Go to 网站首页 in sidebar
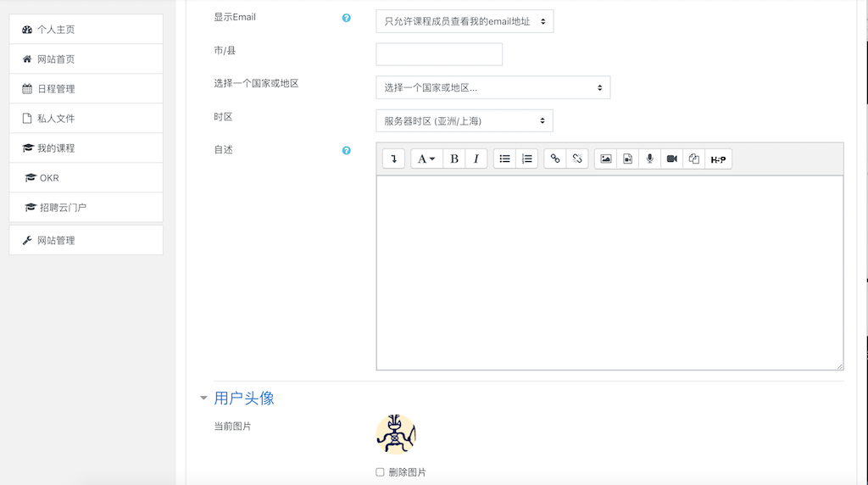 86,59
